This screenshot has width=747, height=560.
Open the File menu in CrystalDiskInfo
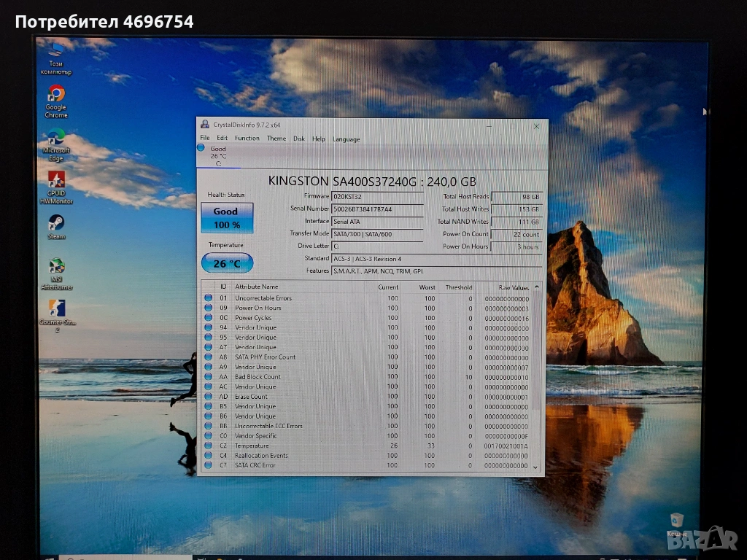(205, 139)
